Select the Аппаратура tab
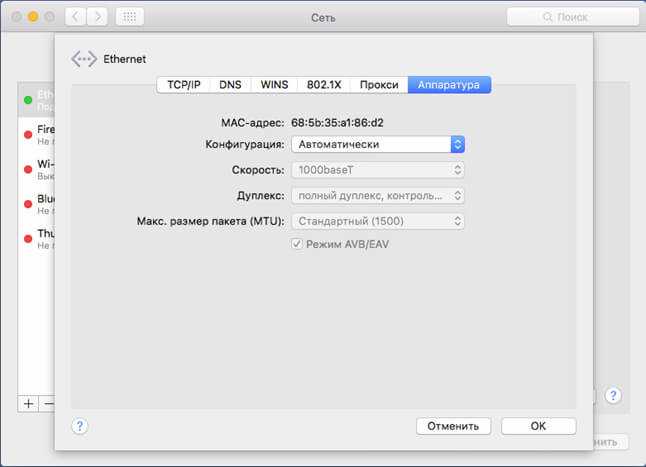This screenshot has width=646, height=467. 449,85
